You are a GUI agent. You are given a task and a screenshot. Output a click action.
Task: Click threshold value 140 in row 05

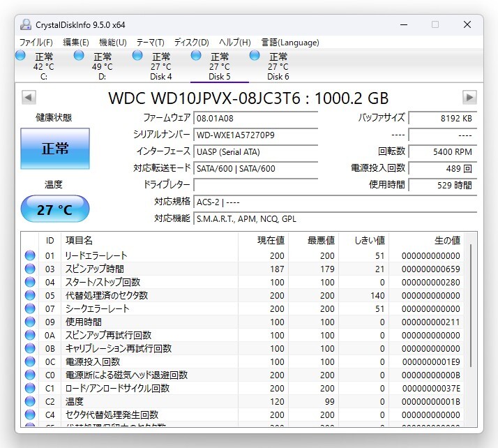tap(377, 295)
